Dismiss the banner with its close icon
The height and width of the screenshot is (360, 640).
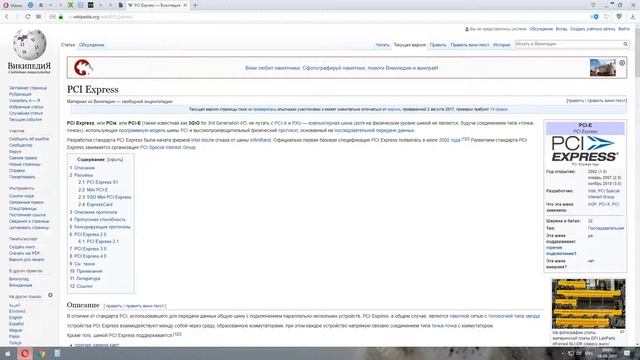coord(622,63)
